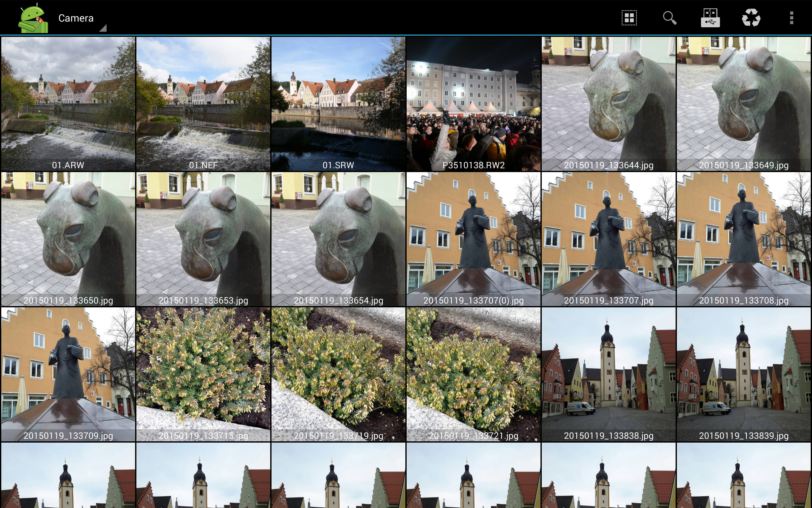Open photo 20150119_133644.jpg
Image resolution: width=812 pixels, height=508 pixels.
609,104
